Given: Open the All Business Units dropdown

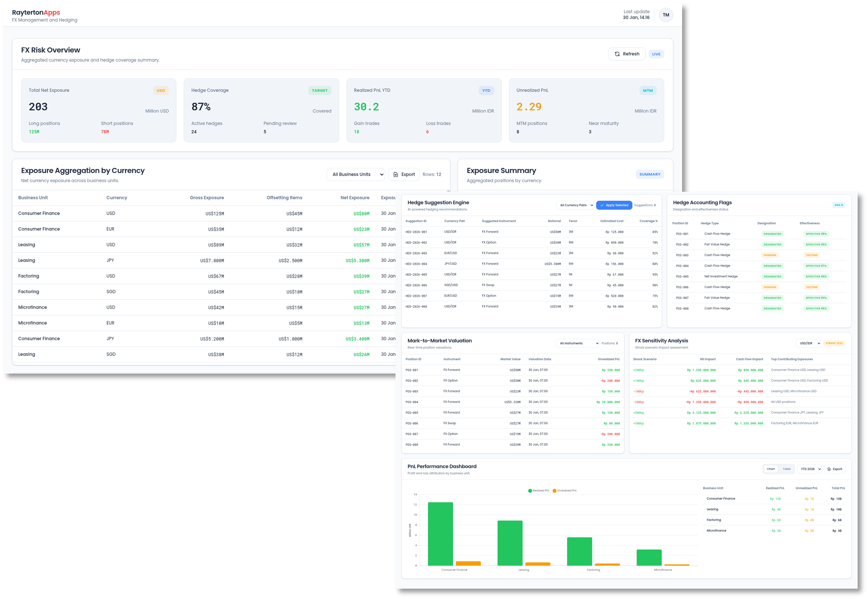Looking at the screenshot, I should click(x=355, y=174).
